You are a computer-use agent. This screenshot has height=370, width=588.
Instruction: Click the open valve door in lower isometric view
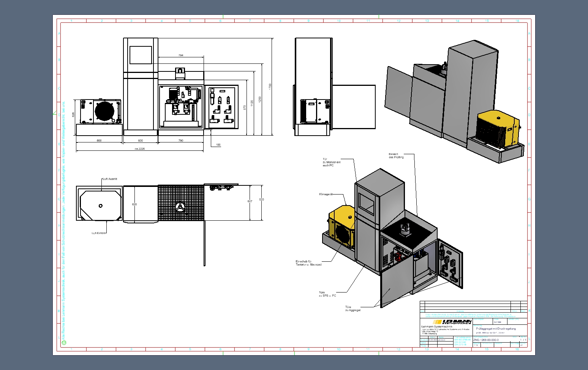coord(451,263)
